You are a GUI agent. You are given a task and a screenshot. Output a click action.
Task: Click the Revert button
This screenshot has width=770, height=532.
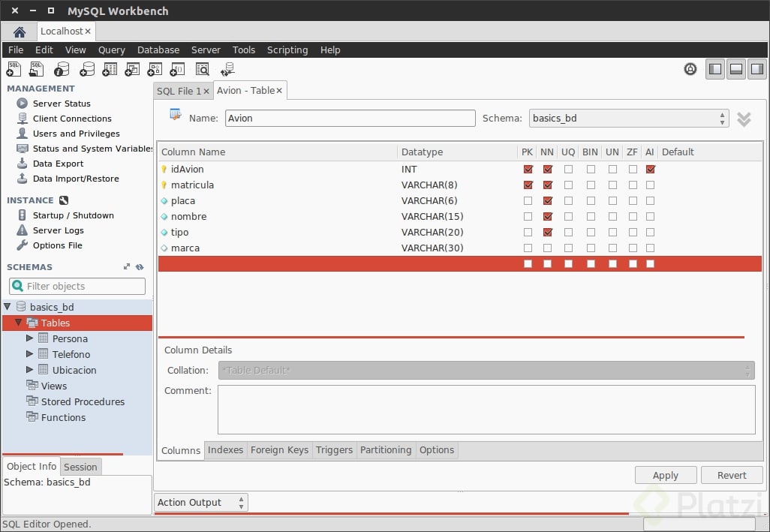click(732, 475)
